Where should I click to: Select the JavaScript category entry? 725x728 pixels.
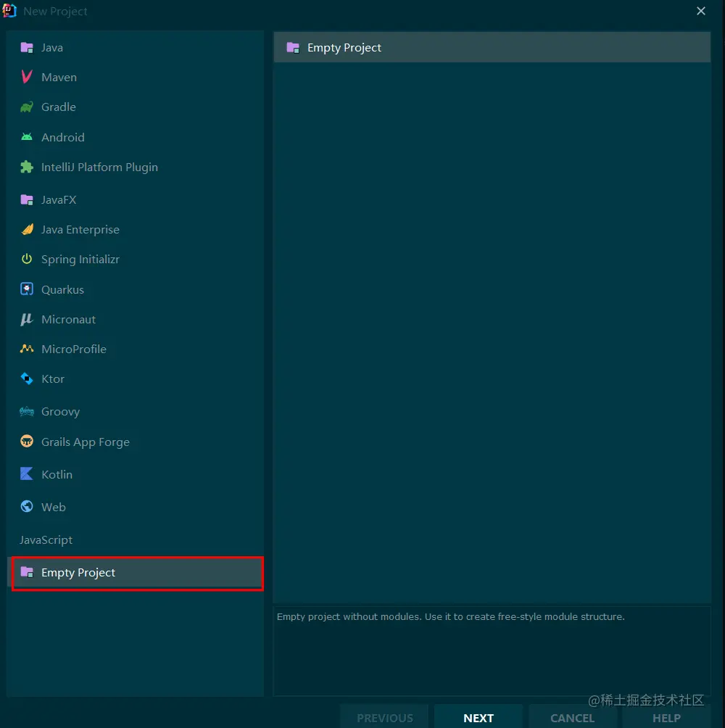coord(136,540)
